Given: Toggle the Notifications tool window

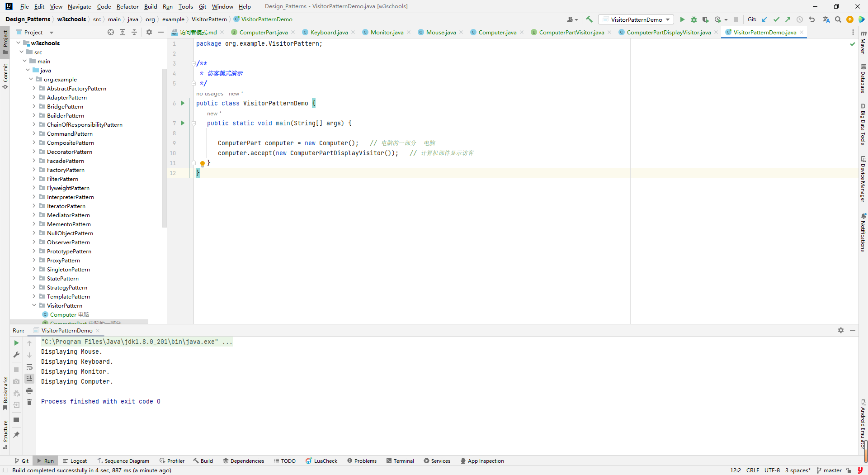Looking at the screenshot, I should click(x=863, y=233).
